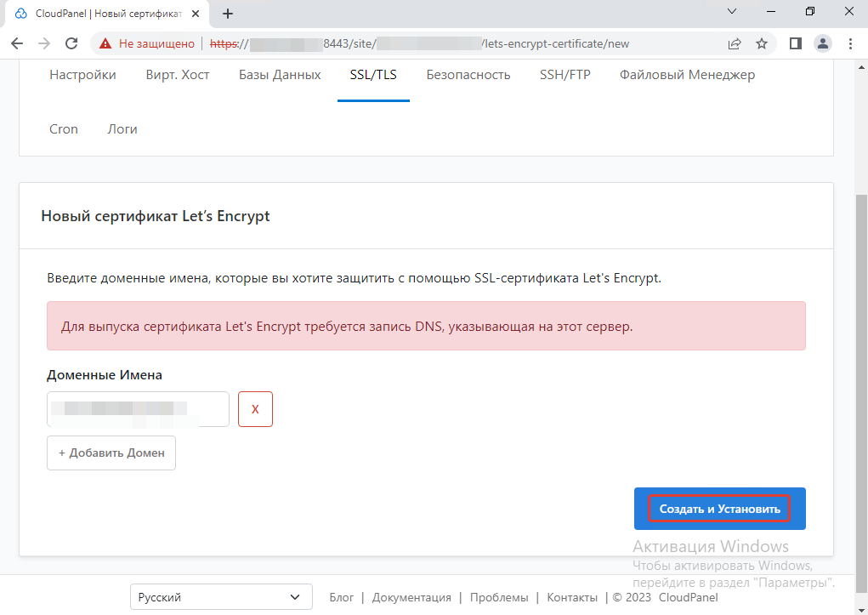
Task: Reload the page with refresh icon
Action: [71, 43]
